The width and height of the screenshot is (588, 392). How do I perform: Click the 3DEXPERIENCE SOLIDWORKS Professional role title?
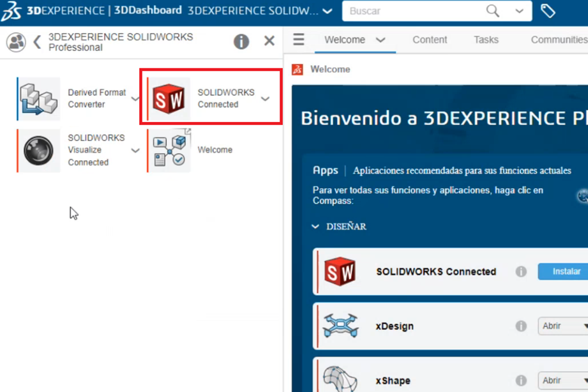point(121,42)
